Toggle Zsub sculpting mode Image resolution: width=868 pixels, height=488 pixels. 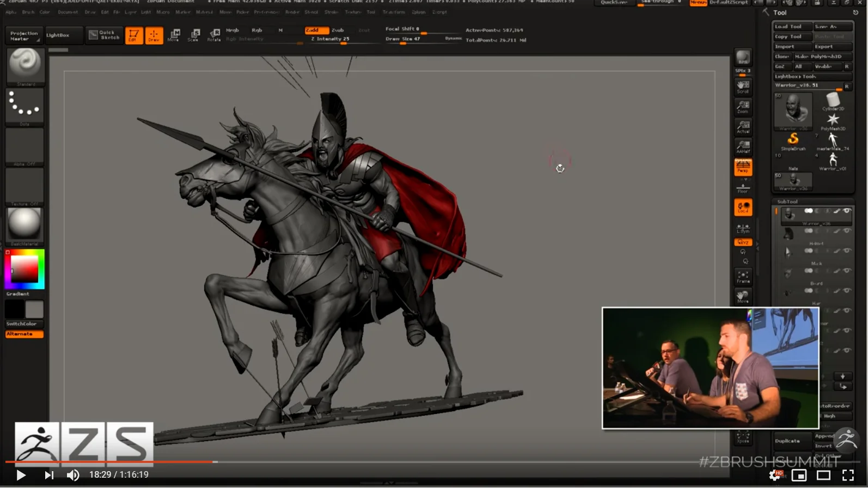(x=338, y=30)
